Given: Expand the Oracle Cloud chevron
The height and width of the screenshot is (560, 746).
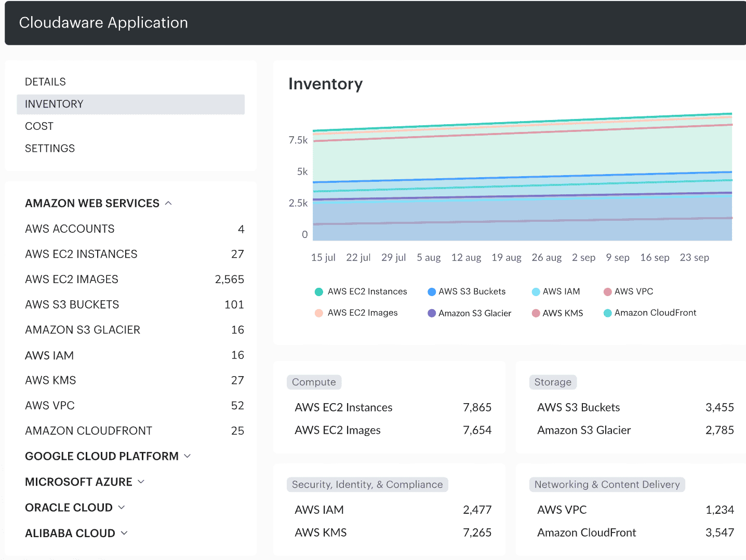Looking at the screenshot, I should [x=122, y=508].
